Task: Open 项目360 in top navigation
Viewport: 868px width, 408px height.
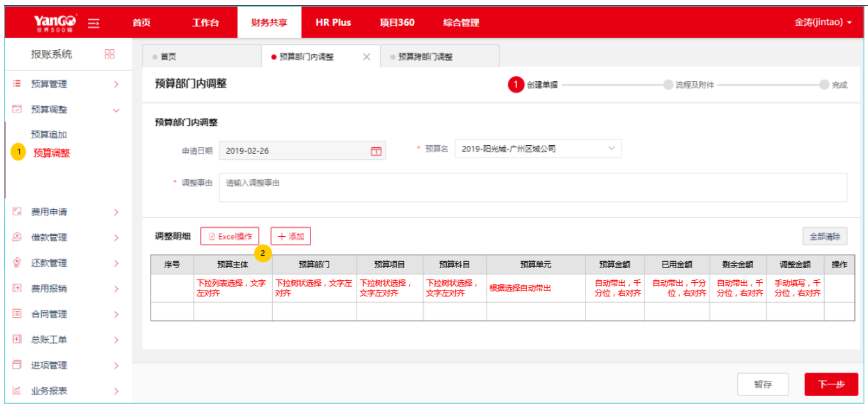Action: point(397,23)
